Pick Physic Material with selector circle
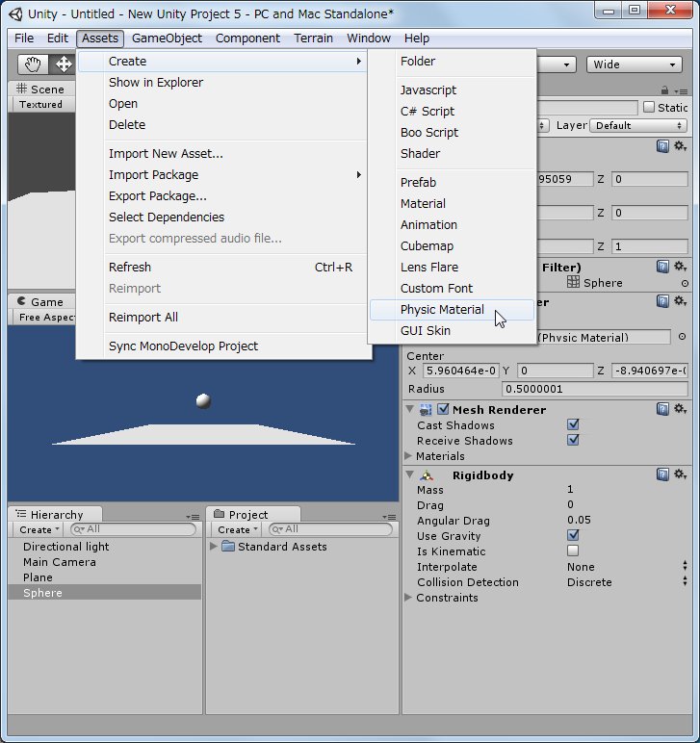Viewport: 700px width, 743px height. tap(682, 337)
